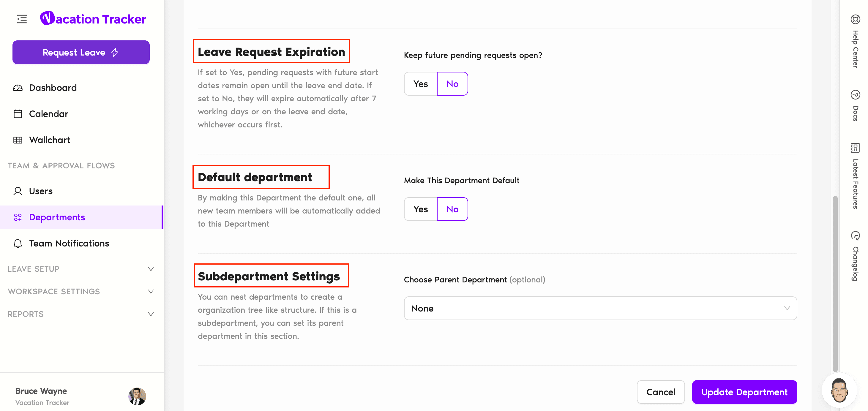Collapse sidebar with hamburger menu icon
The height and width of the screenshot is (411, 868).
[22, 19]
